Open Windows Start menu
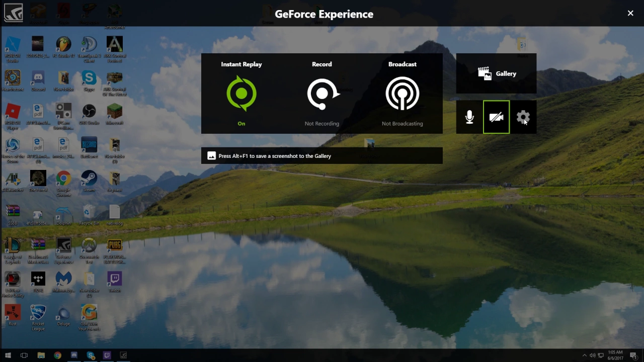Screen dimensions: 644x362 pyautogui.click(x=8, y=355)
